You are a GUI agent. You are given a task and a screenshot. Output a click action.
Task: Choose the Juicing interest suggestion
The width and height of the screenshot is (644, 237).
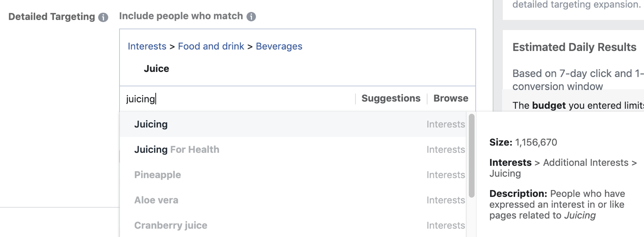point(293,125)
